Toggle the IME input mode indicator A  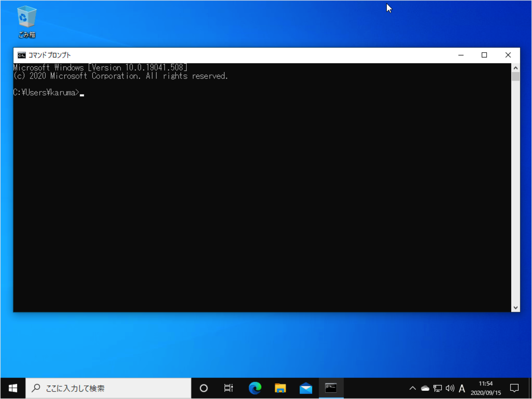click(x=462, y=388)
